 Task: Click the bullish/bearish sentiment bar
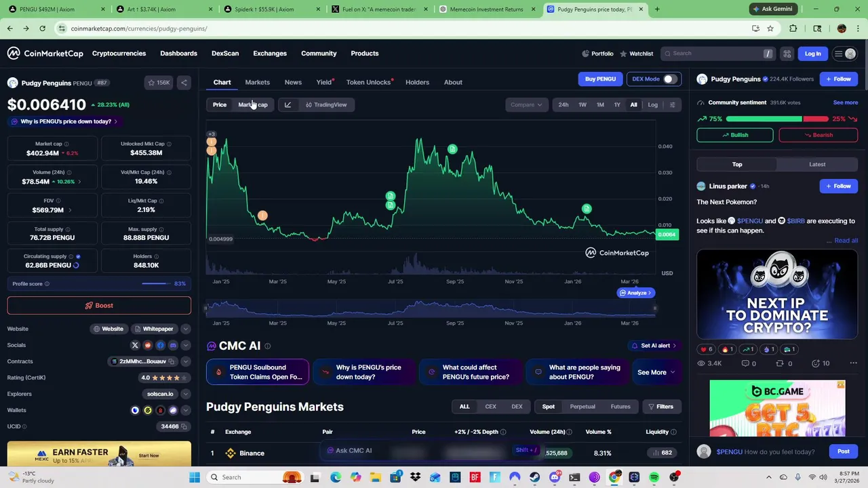coord(777,119)
